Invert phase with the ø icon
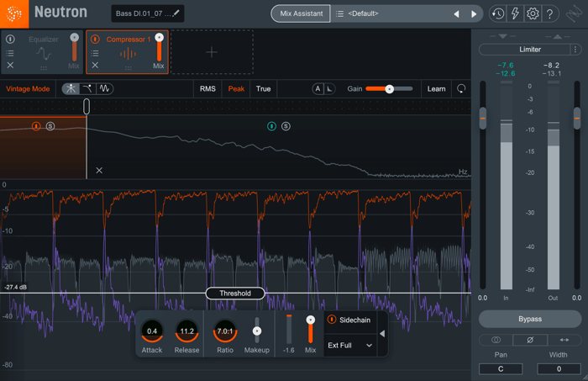 (x=530, y=340)
